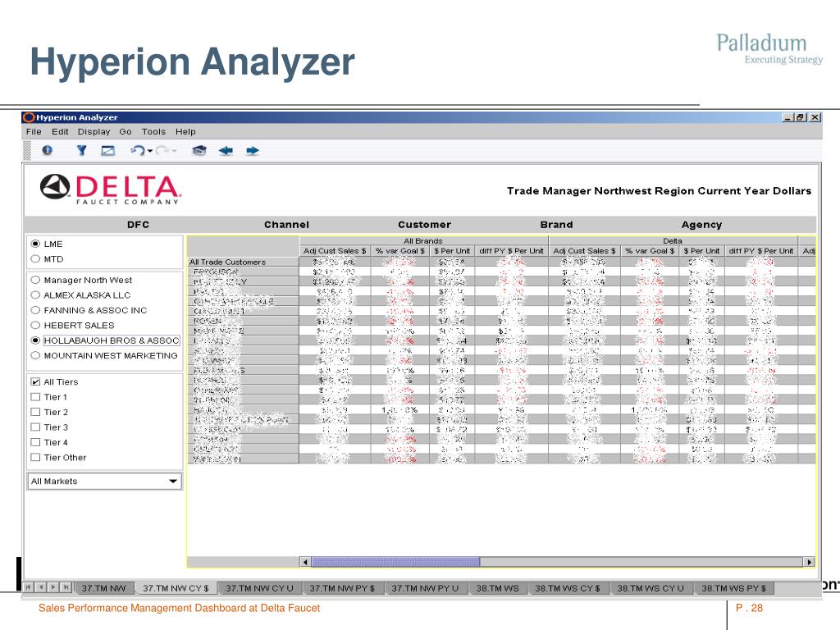Open the File menu
This screenshot has width=840, height=630.
(34, 132)
